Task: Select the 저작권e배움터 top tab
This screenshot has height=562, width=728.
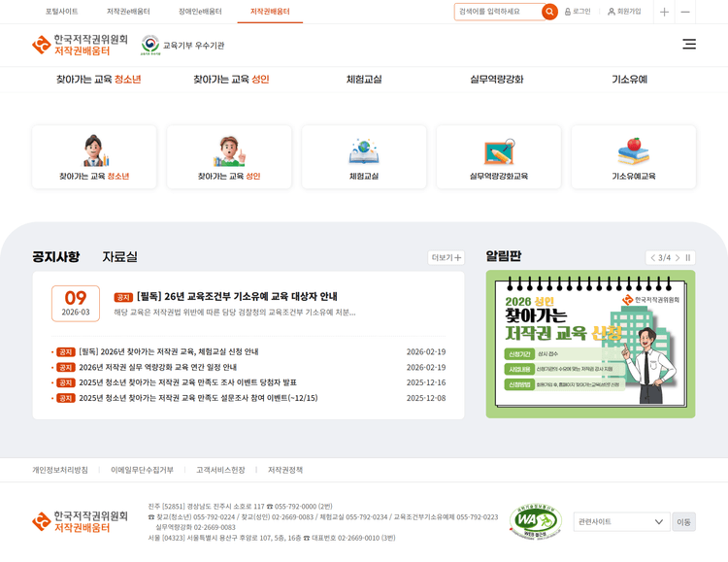Action: pos(128,12)
